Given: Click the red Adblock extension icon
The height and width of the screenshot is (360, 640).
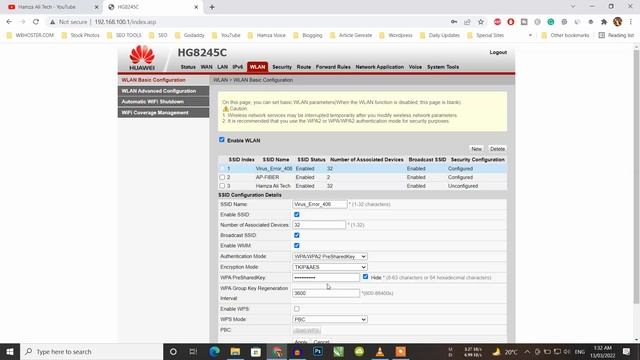Looking at the screenshot, I should click(x=497, y=22).
